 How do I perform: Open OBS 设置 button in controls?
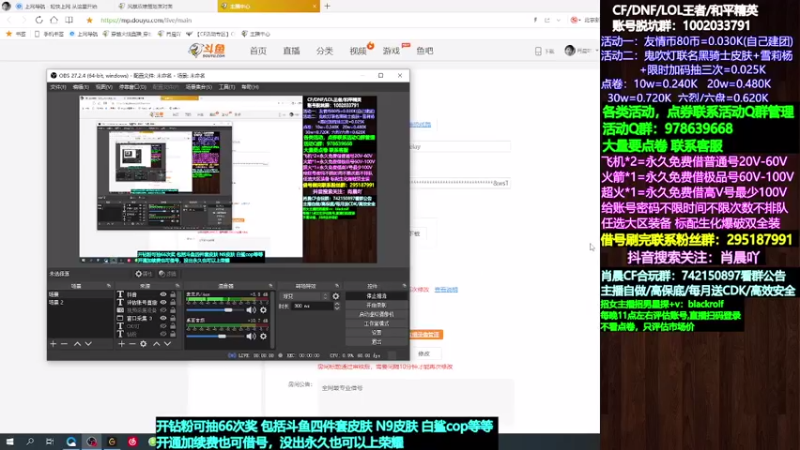pos(377,333)
